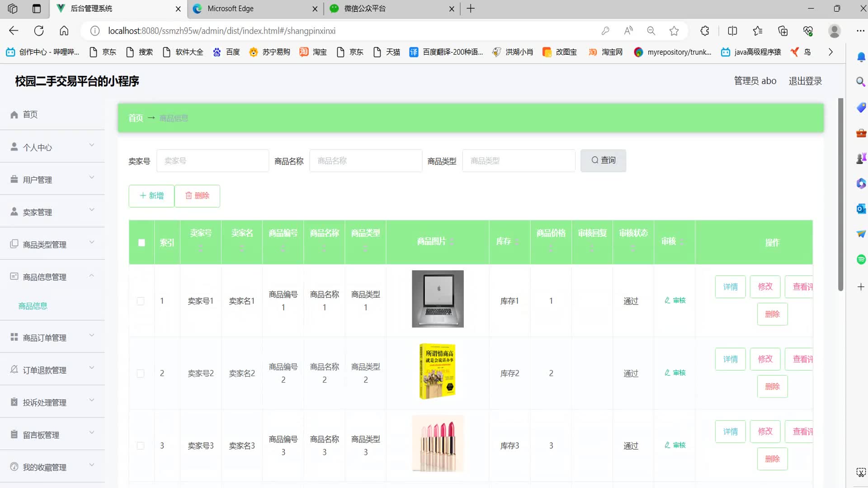Open the browser extensions puzzle icon
Viewport: 868px width, 488px height.
(x=705, y=31)
